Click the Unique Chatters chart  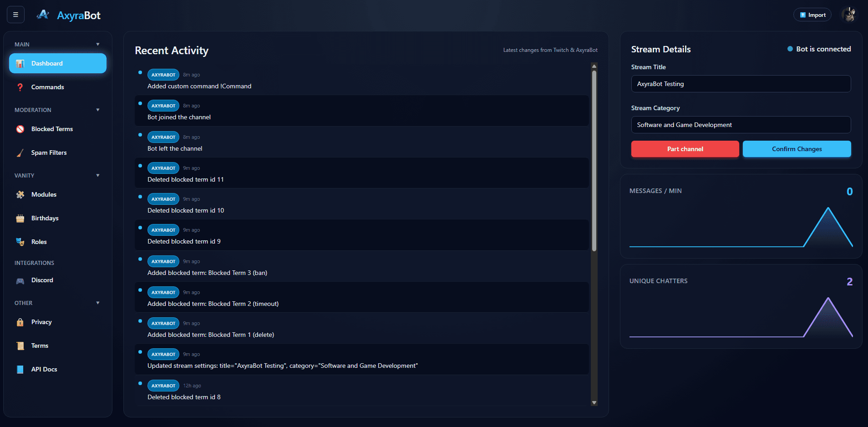pos(741,317)
